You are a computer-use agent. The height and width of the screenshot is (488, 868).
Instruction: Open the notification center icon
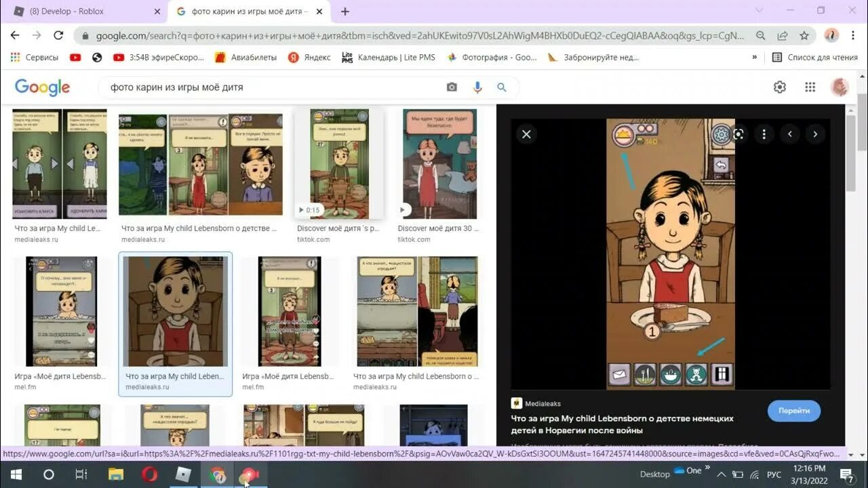tap(846, 474)
